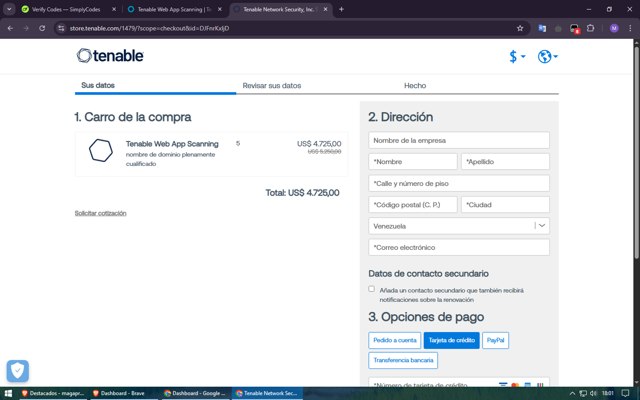Click the quantity value 5
The height and width of the screenshot is (400, 640).
[x=238, y=143]
